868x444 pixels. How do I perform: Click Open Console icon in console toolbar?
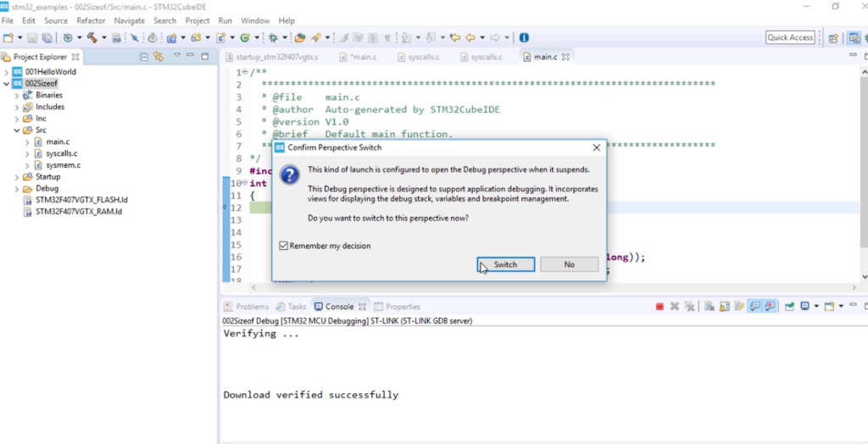[x=829, y=306]
